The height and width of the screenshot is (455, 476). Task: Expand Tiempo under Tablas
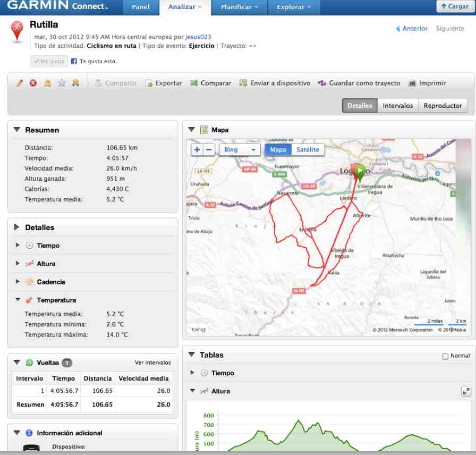[192, 373]
